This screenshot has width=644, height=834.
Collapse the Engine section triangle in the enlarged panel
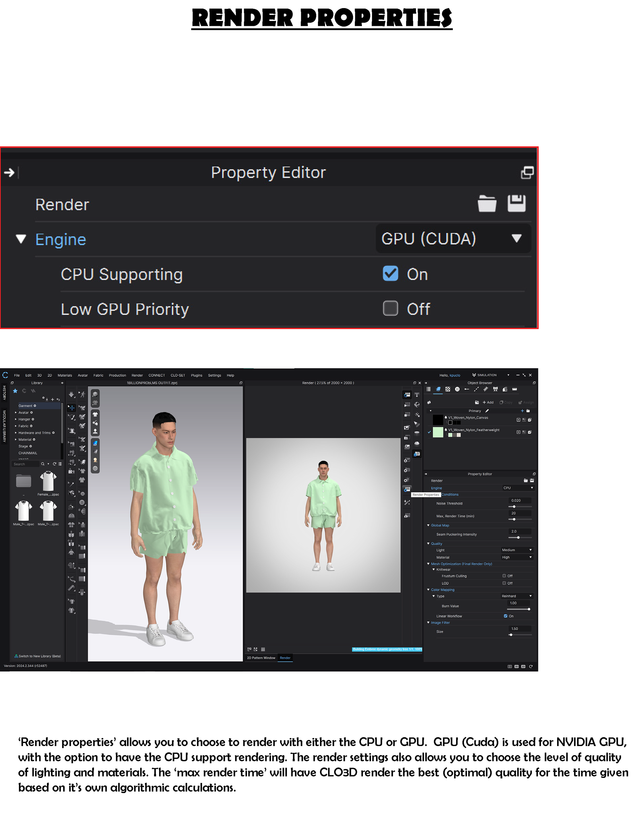(x=21, y=239)
